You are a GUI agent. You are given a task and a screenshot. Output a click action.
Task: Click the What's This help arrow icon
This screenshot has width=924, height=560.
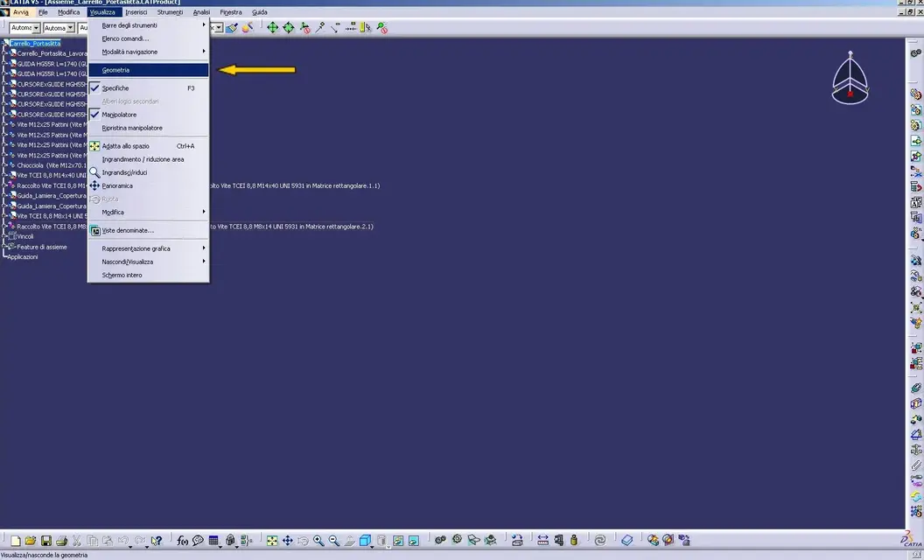156,541
